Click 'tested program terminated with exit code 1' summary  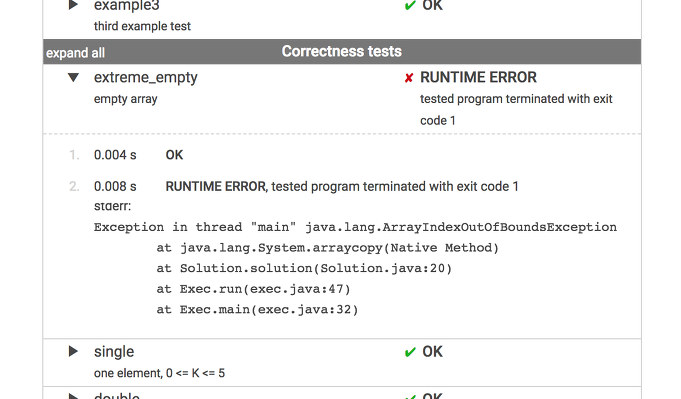[516, 109]
